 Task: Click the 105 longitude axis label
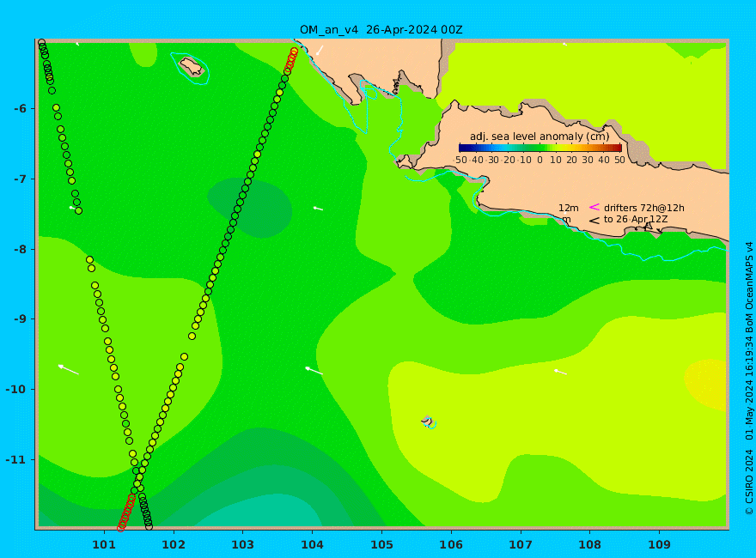pos(381,544)
